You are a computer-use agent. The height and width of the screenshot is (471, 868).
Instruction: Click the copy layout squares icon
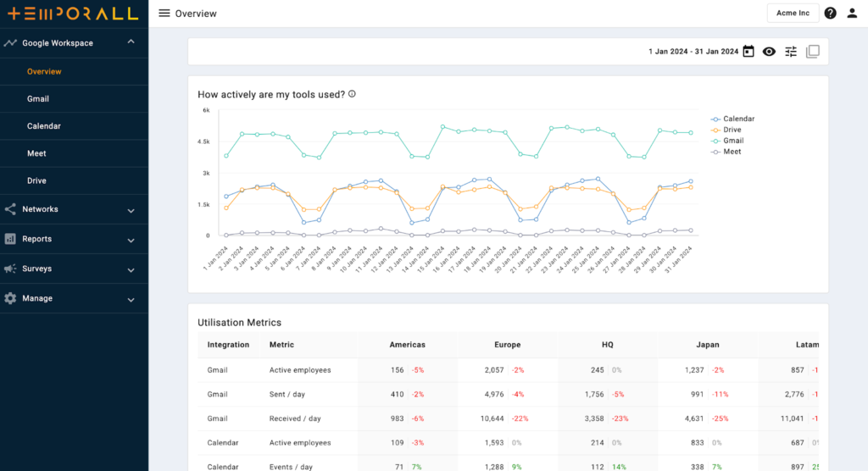813,52
